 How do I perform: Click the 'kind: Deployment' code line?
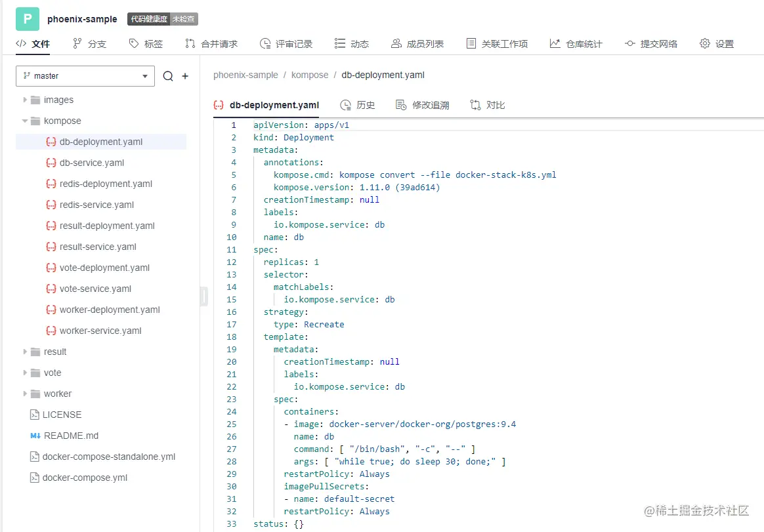(x=293, y=137)
